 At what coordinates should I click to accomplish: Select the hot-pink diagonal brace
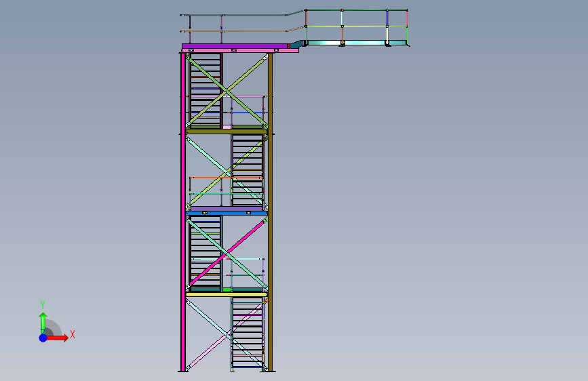pos(227,254)
